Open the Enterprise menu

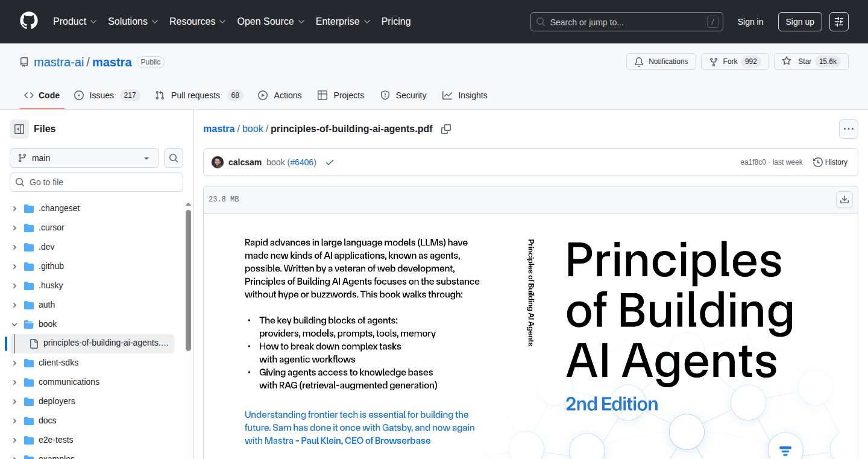tap(343, 22)
